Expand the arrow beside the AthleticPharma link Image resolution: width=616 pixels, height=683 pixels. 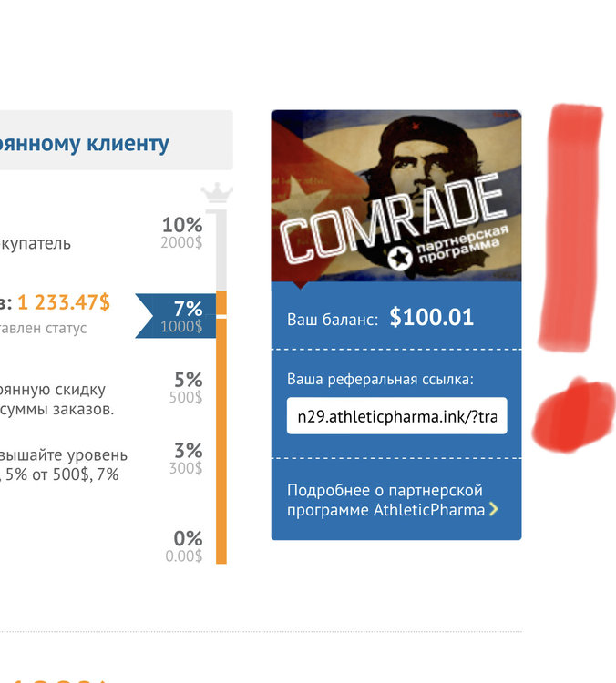pos(494,510)
